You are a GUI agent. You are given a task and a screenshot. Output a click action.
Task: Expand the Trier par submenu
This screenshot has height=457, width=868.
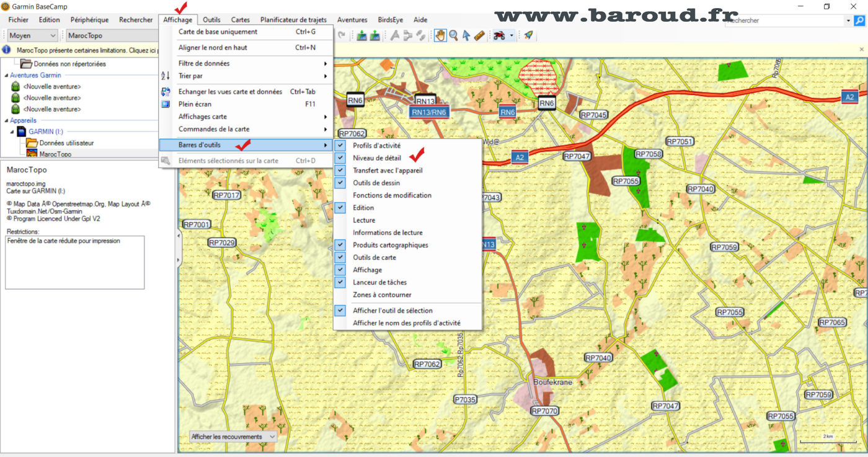coord(246,76)
